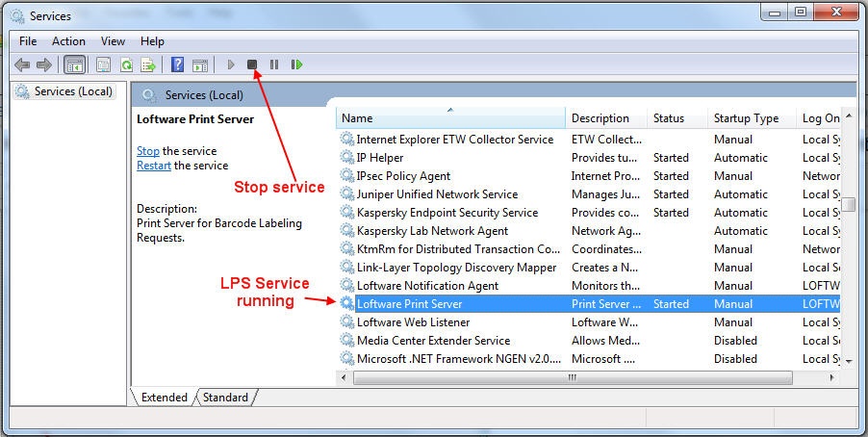Viewport: 868px width, 437px height.
Task: Click the vertical scrollbar thumb
Action: 849,204
